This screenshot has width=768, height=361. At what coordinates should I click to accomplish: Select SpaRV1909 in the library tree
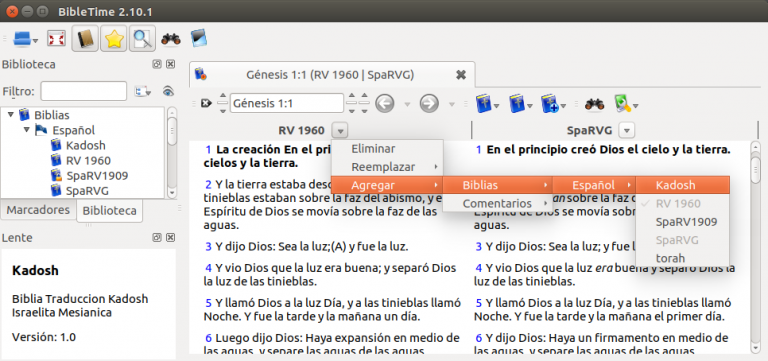coord(97,176)
